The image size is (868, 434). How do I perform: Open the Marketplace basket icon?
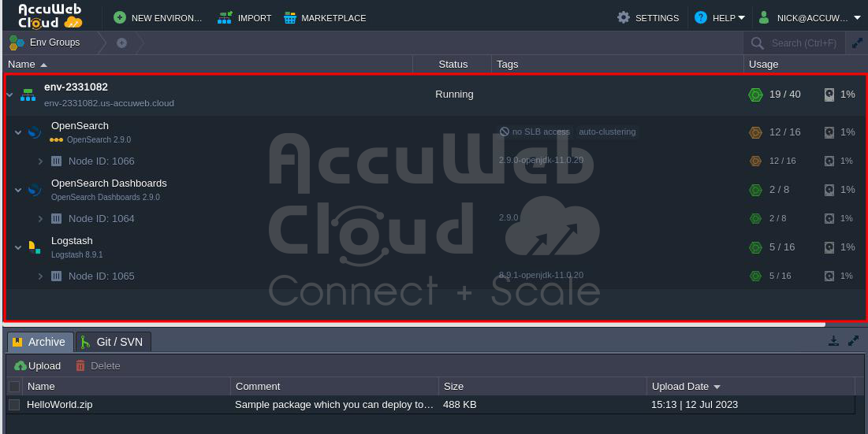point(290,17)
